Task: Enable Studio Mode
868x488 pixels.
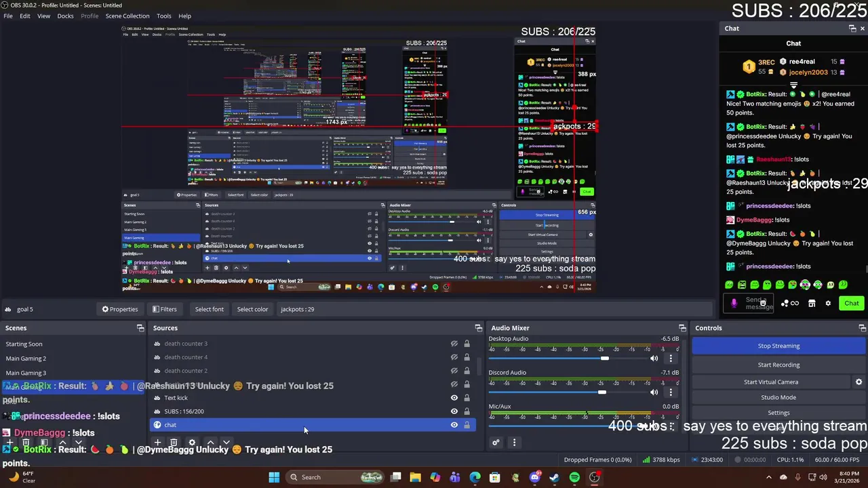Action: (778, 397)
